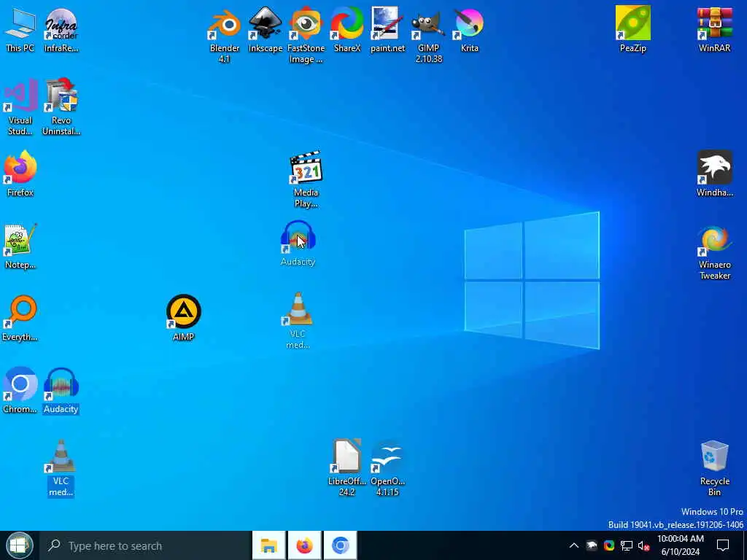Open the network status tray icon
The image size is (747, 560).
point(627,545)
